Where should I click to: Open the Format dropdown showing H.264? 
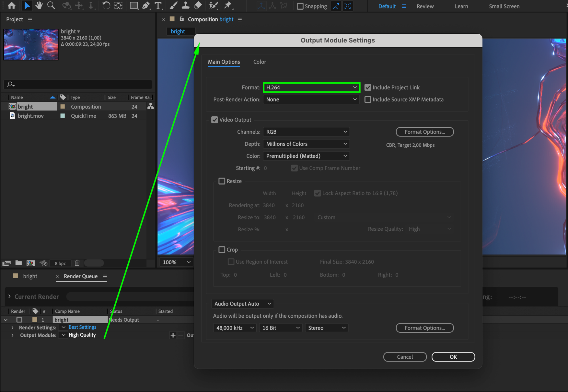click(311, 87)
